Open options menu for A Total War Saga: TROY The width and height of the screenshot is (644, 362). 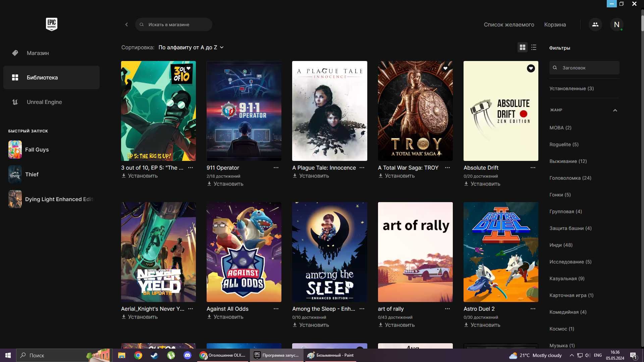pos(447,168)
